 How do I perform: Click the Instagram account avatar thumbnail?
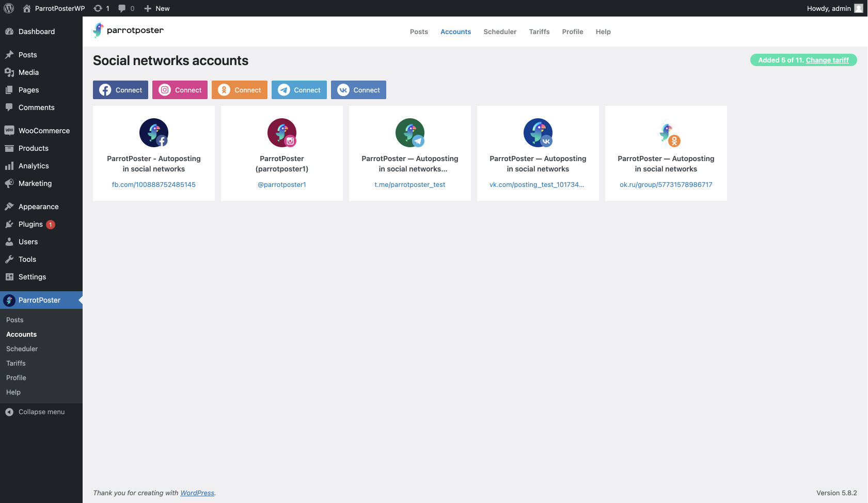(282, 133)
